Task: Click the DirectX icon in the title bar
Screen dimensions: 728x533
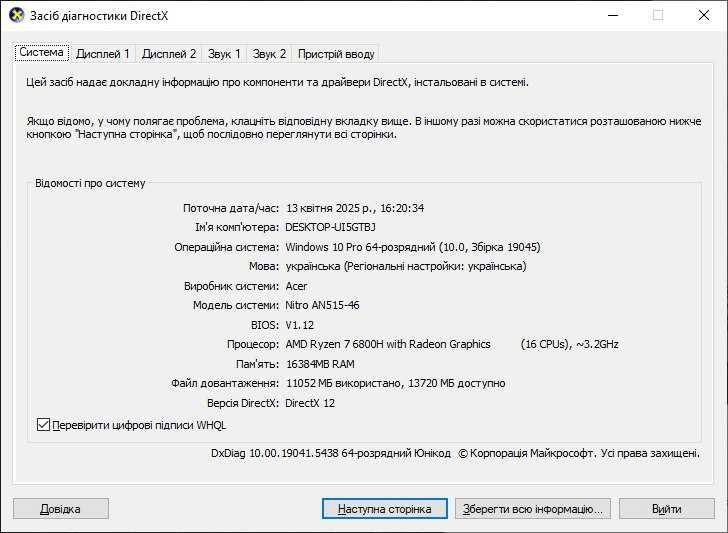Action: pos(17,15)
